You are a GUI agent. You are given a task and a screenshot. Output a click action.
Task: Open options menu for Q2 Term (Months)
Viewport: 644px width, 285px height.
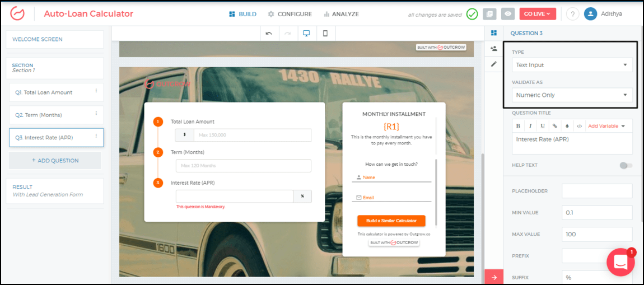coord(96,113)
